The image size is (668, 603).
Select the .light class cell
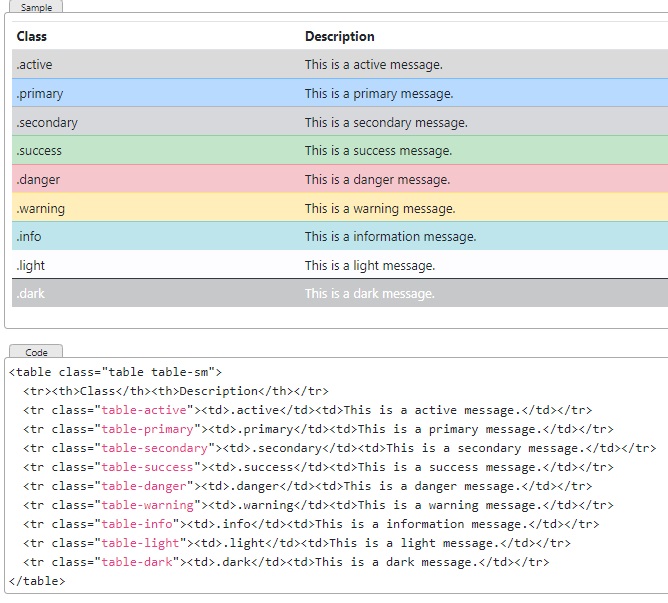point(31,266)
